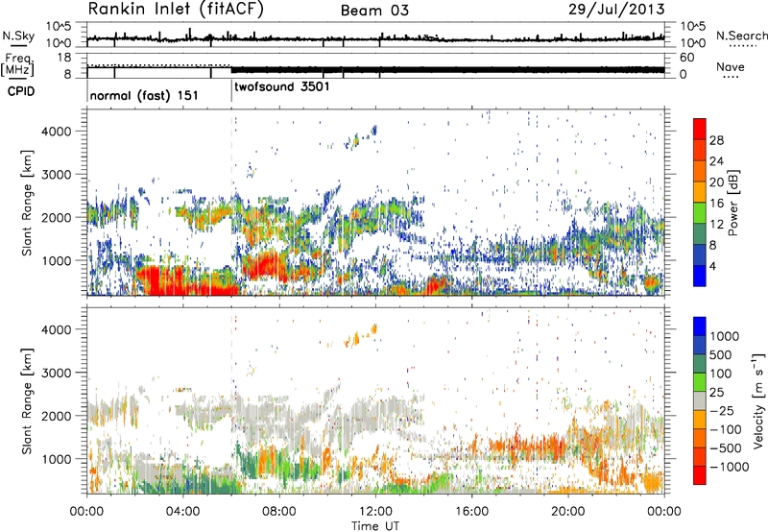
Task: Click the "24" value on Power colorbar
Action: point(716,161)
